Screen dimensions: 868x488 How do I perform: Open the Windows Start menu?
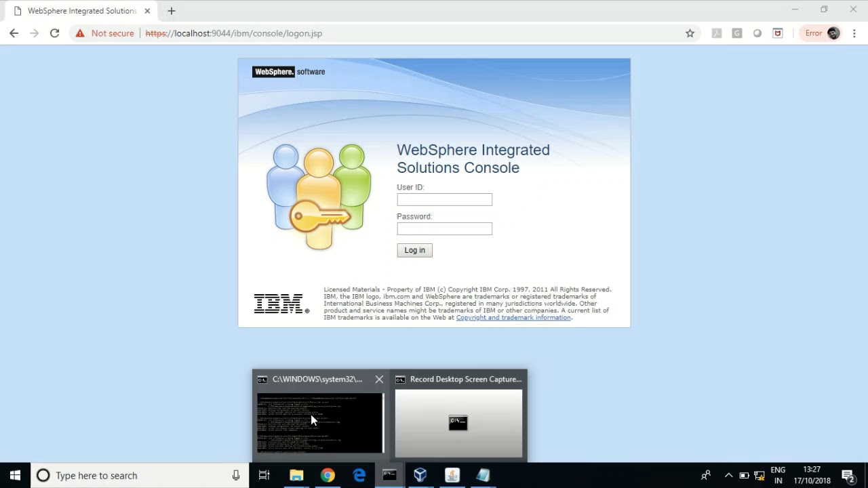click(x=15, y=475)
